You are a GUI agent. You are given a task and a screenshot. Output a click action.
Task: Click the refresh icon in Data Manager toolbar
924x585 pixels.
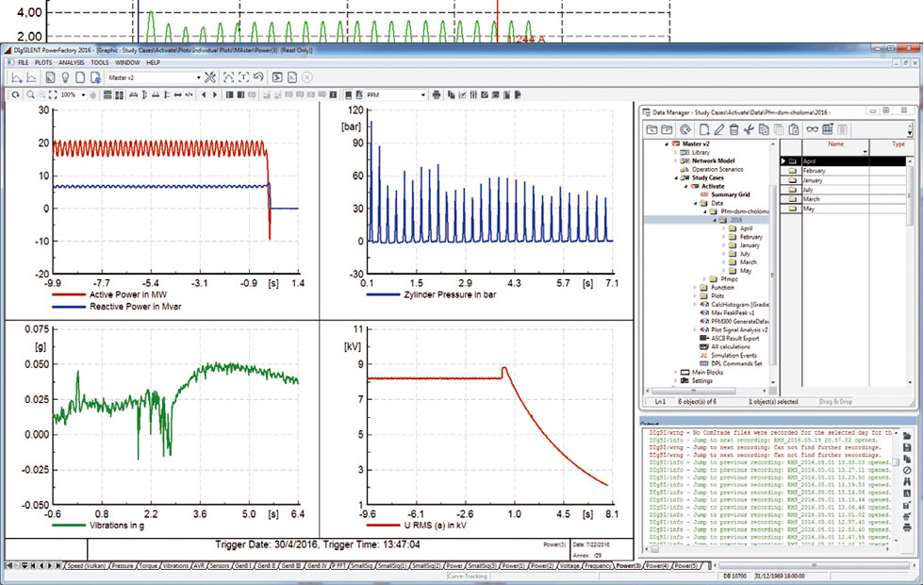[685, 129]
